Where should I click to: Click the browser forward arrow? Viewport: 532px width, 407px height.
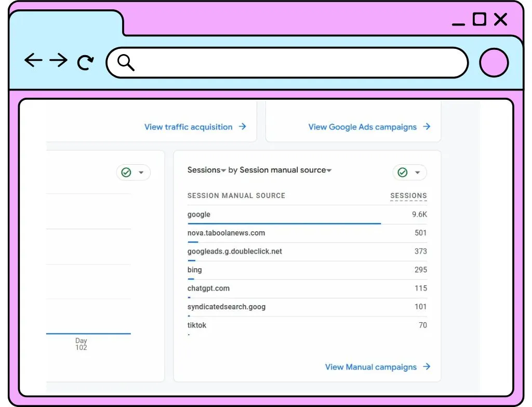click(58, 60)
